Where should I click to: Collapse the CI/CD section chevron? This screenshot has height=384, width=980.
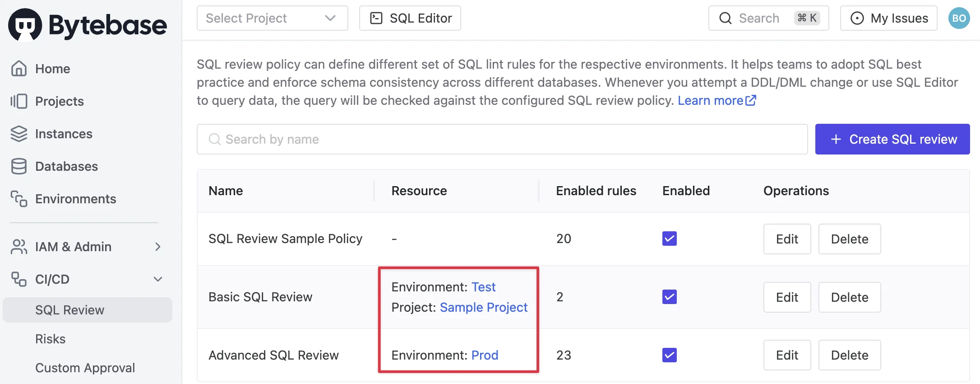coord(158,279)
